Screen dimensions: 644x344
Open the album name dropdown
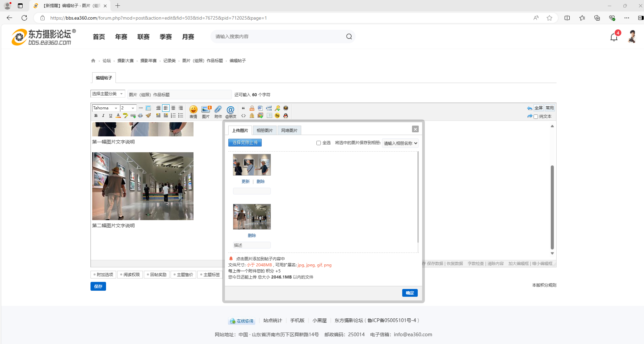coord(400,143)
